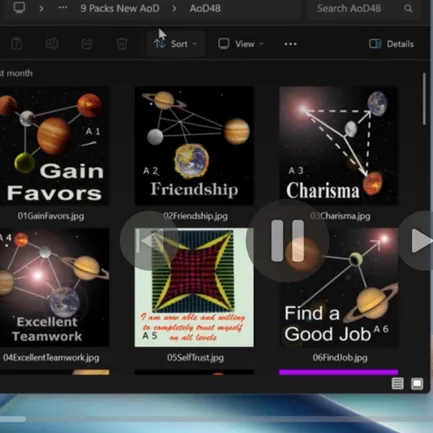Image resolution: width=433 pixels, height=433 pixels.
Task: Pause the video with the pause button
Action: 288,240
